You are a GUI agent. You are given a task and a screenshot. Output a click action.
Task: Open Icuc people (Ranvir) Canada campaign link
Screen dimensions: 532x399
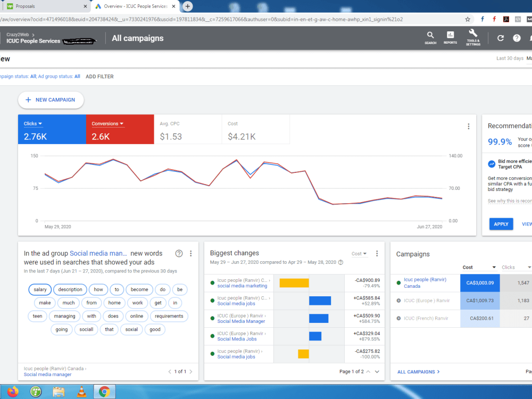(425, 282)
